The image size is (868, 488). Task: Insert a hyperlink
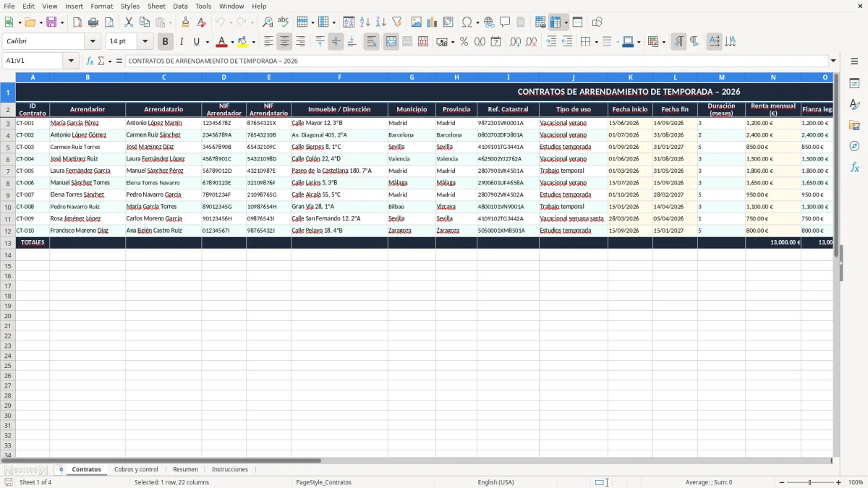tap(489, 22)
